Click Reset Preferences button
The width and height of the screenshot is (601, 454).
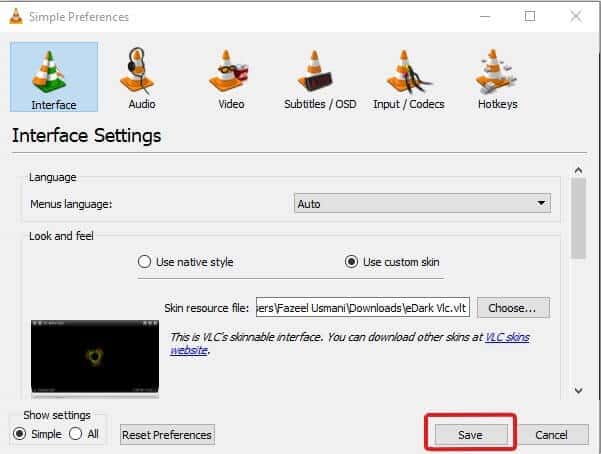(167, 434)
